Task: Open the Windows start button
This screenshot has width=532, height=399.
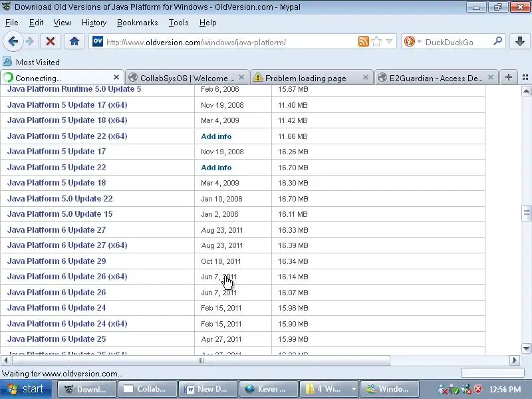Action: tap(26, 389)
